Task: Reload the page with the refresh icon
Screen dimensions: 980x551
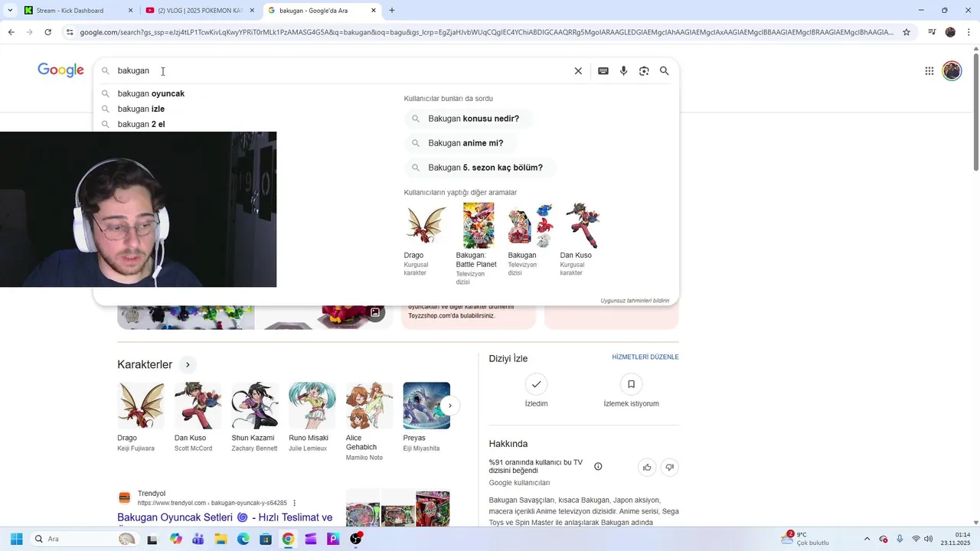Action: pos(48,32)
